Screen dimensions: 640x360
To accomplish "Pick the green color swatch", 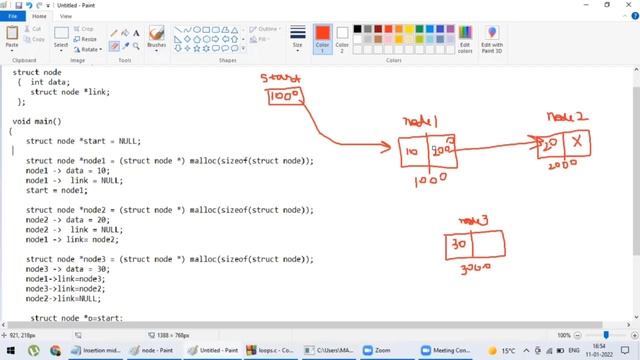I will coord(420,29).
